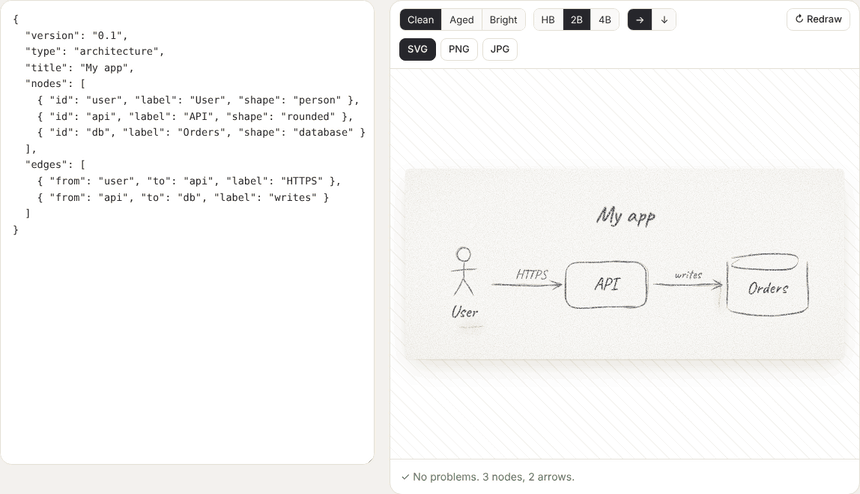Image resolution: width=860 pixels, height=494 pixels.
Task: Click the "version": "0.1" line in editor
Action: (x=76, y=36)
